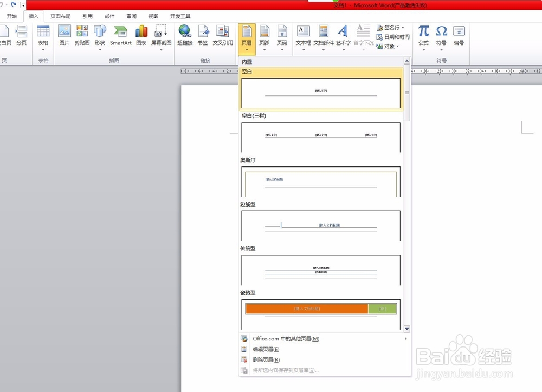Switch to the 视图 tab
542x392 pixels.
153,16
